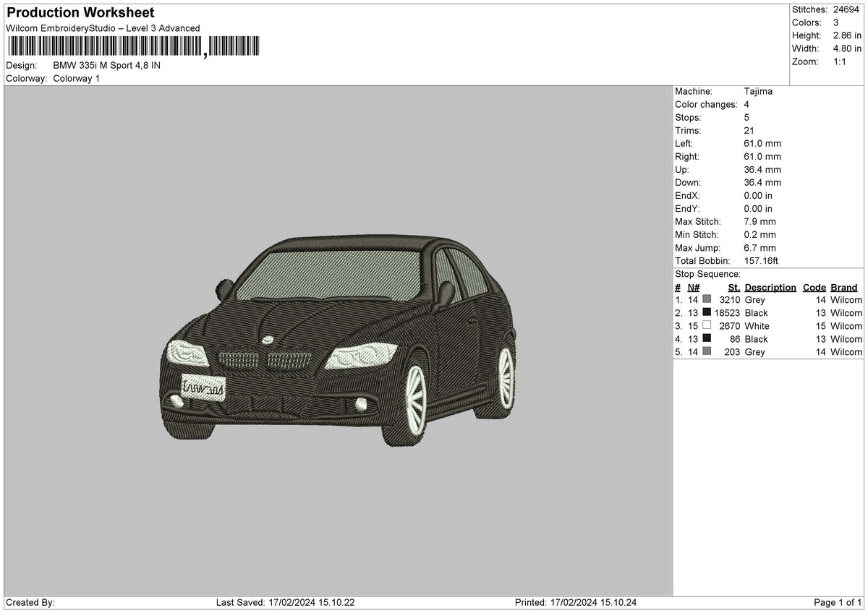Screen dimensions: 868x613
Task: Click the Width value 4.80 in
Action: click(847, 48)
